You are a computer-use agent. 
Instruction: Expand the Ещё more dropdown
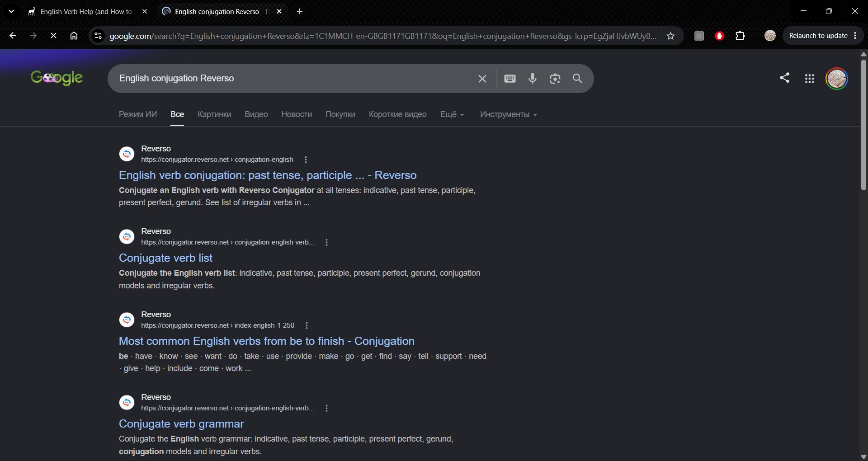click(x=452, y=114)
